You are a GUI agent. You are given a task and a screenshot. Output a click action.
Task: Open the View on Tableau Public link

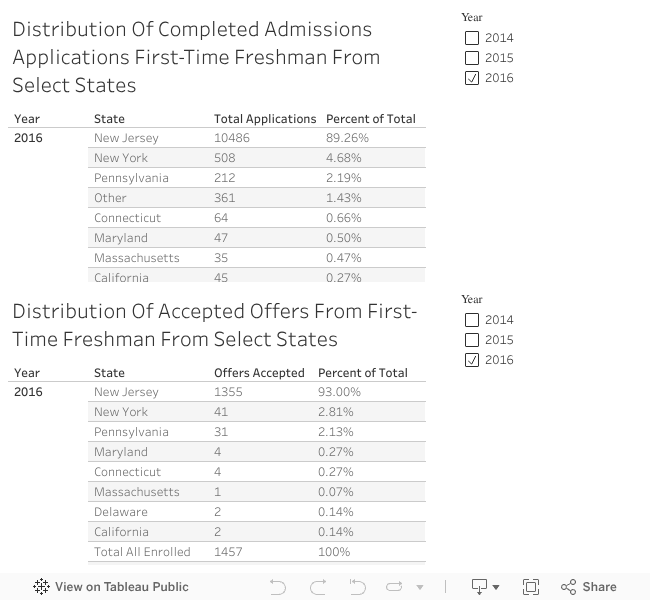121,587
